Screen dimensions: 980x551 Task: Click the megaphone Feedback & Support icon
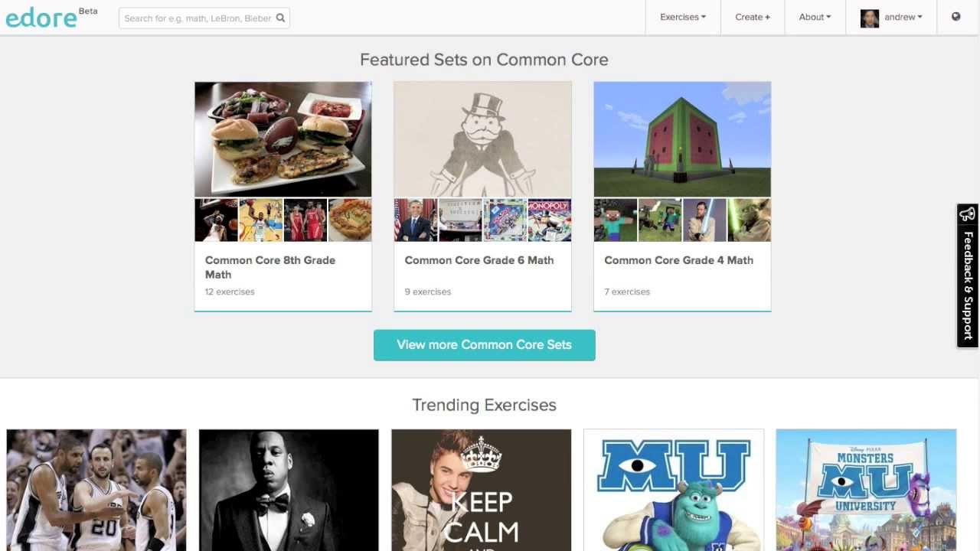[x=967, y=214]
